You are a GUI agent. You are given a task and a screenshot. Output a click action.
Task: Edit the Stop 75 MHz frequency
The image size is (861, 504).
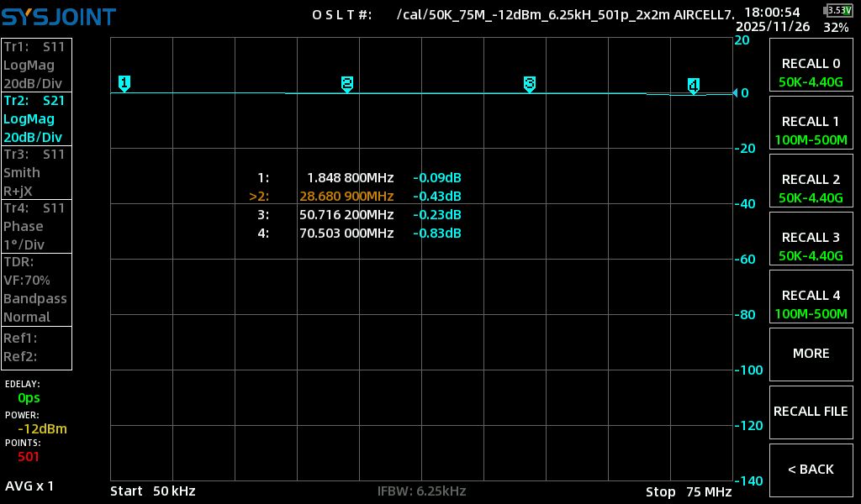(688, 491)
